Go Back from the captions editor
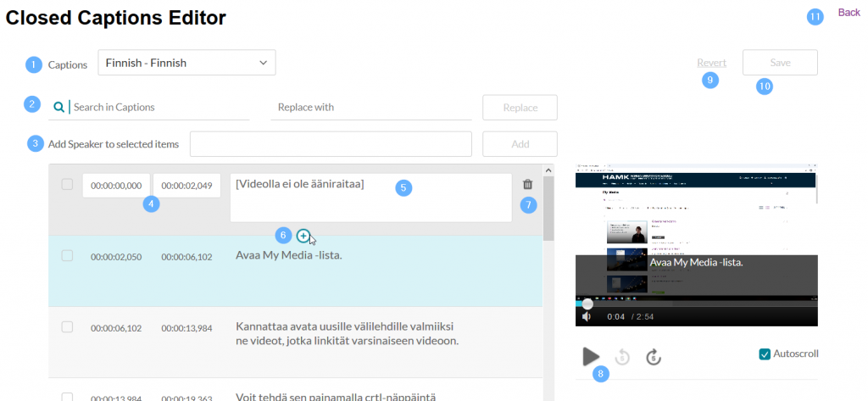868x401 pixels. pos(849,12)
